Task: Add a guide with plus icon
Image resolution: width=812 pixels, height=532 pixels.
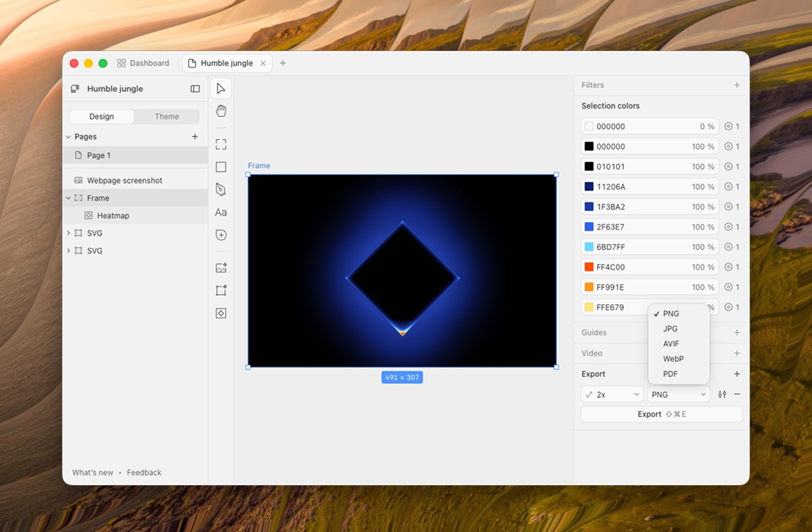Action: [x=737, y=332]
